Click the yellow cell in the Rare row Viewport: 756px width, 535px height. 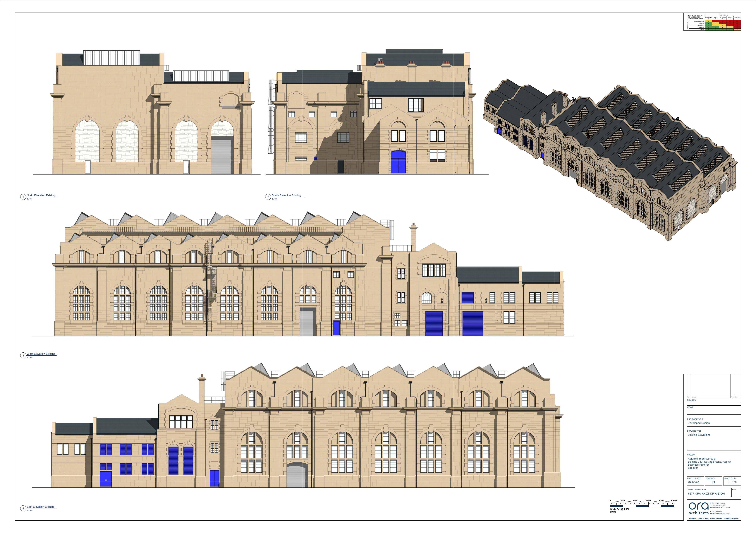tap(737, 30)
